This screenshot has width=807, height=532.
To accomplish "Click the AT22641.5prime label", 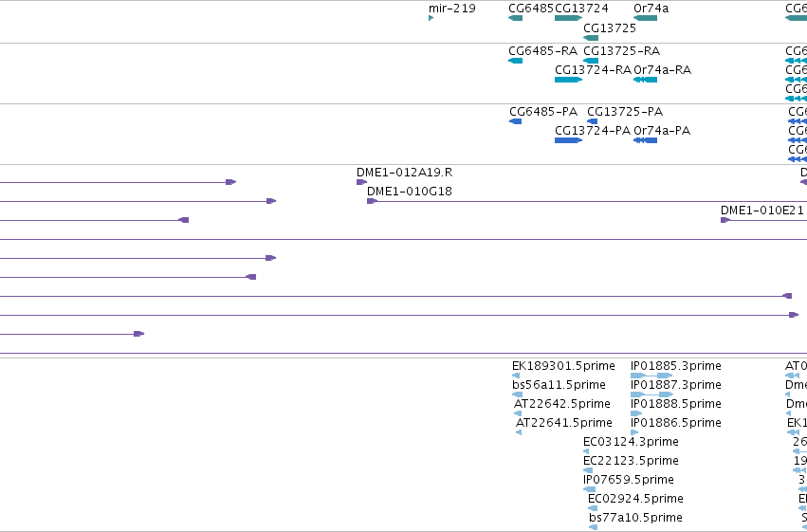I will click(564, 423).
